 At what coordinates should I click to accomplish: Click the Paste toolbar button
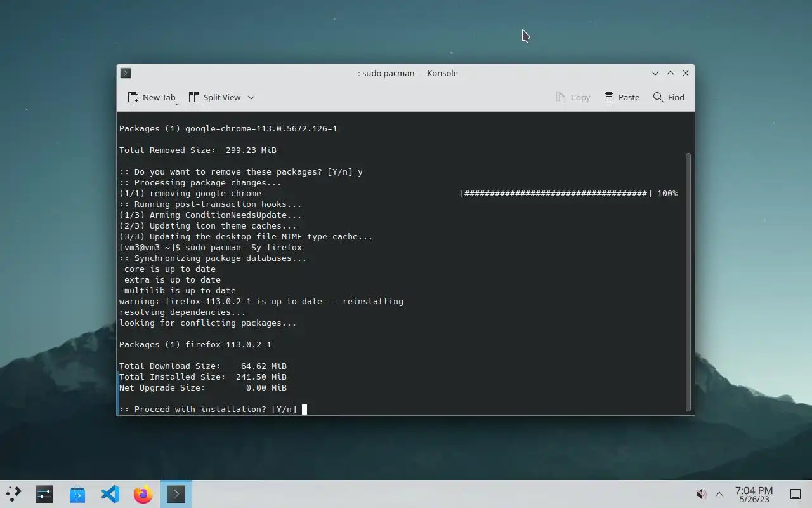pos(622,97)
